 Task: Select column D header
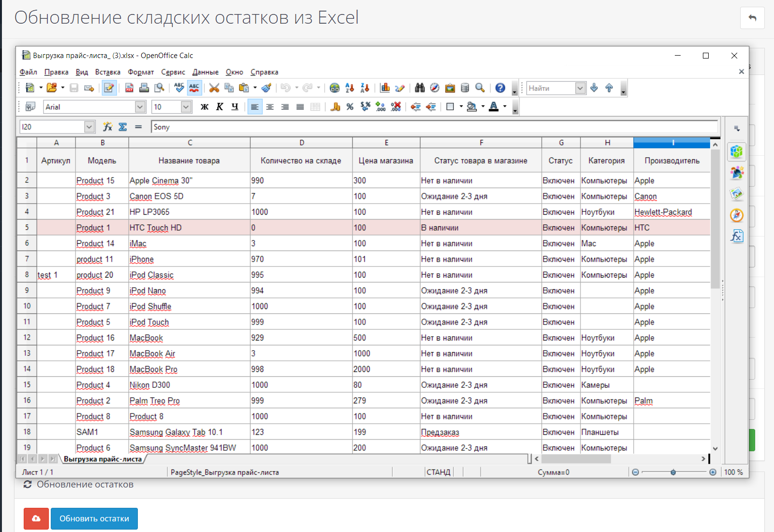(301, 143)
